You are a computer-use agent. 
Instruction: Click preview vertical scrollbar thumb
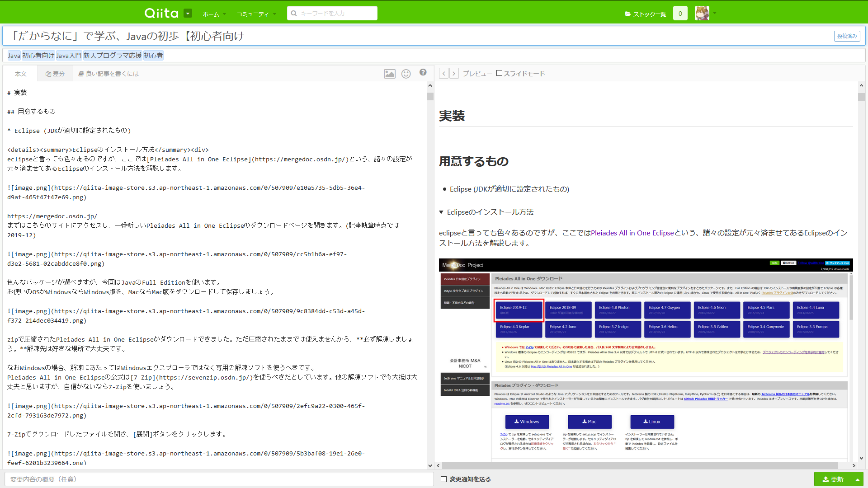click(861, 97)
